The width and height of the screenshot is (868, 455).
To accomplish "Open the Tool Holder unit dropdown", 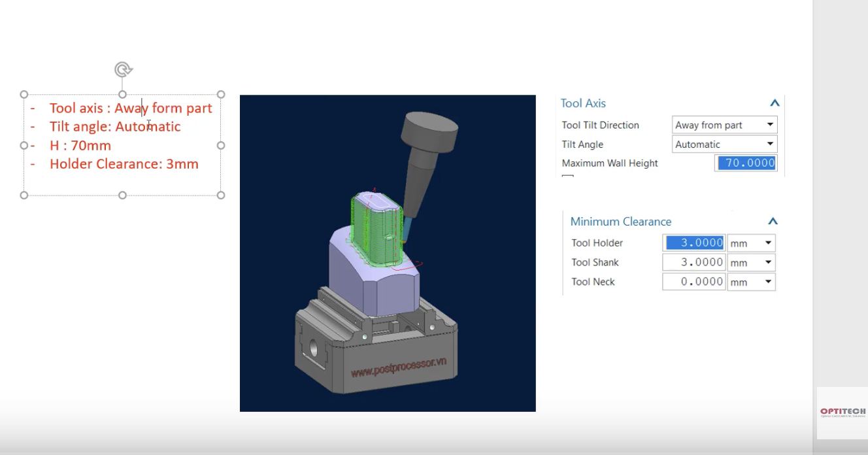I will click(752, 243).
